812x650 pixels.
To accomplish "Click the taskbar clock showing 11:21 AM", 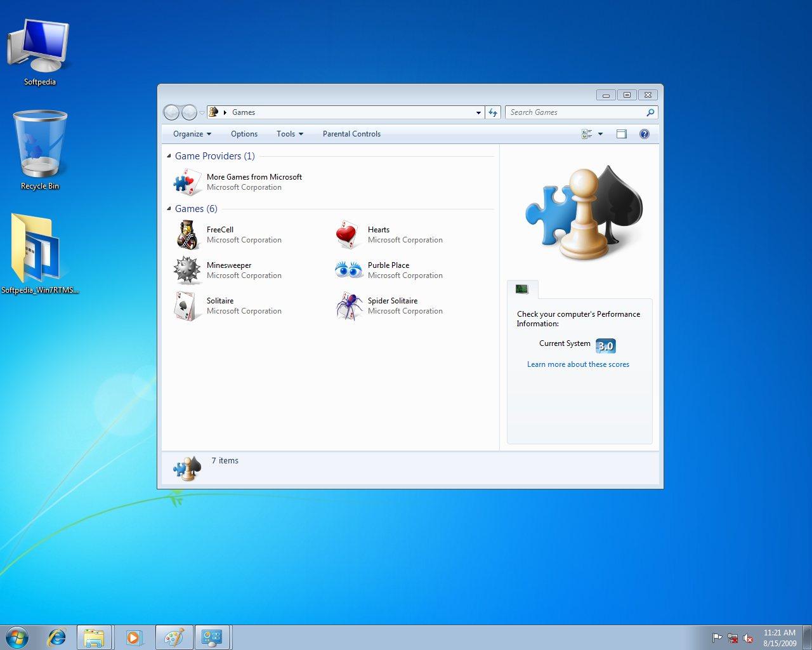I will pos(780,633).
